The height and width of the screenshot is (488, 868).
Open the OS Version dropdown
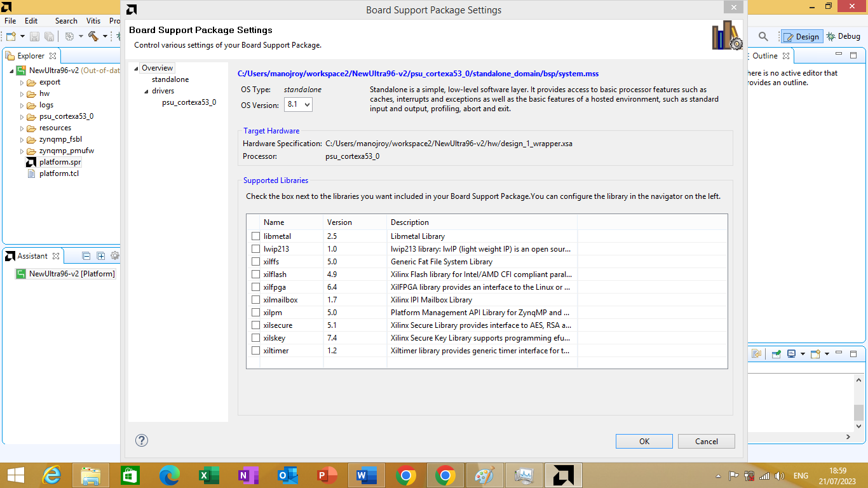[x=299, y=104]
